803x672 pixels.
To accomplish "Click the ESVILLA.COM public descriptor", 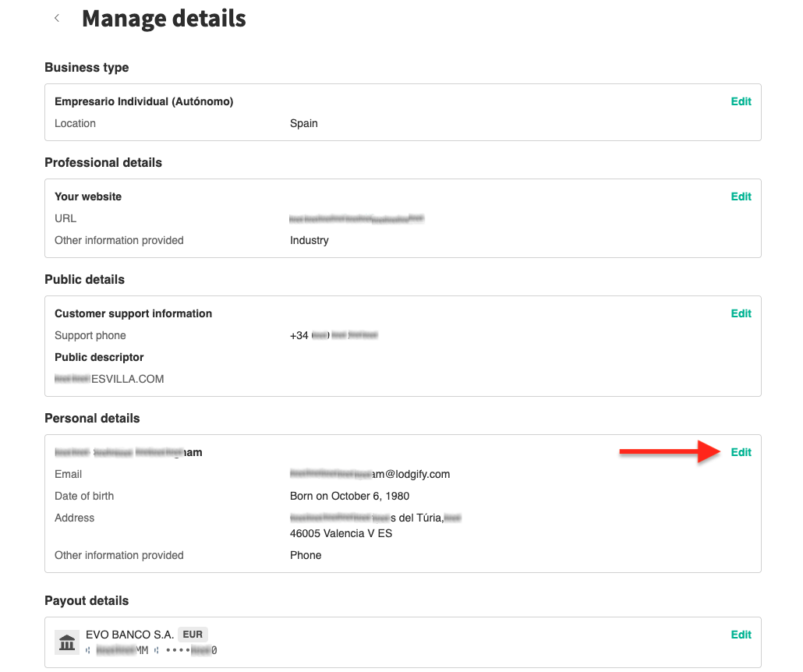I will 109,379.
